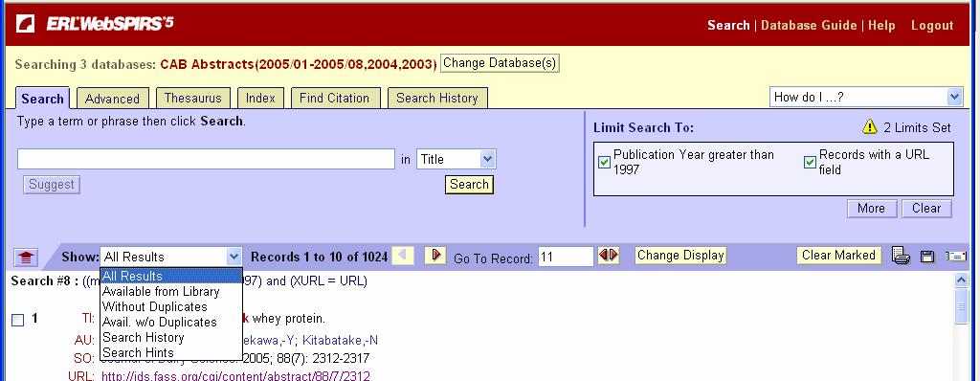Screen dimensions: 980x381
Task: Open the Help link
Action: click(881, 26)
